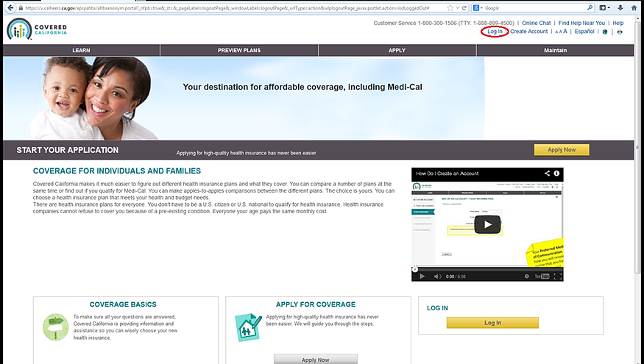
Task: Open the LEARN navigation menu
Action: pos(81,50)
